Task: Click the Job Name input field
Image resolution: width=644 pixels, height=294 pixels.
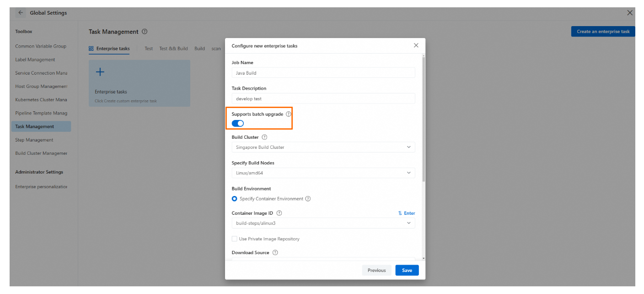Action: pos(323,73)
